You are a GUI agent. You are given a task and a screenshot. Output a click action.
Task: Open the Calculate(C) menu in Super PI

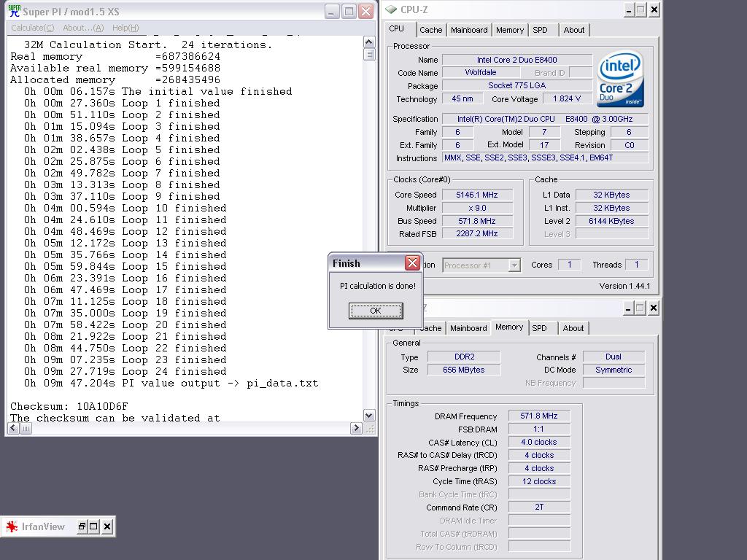pos(32,28)
